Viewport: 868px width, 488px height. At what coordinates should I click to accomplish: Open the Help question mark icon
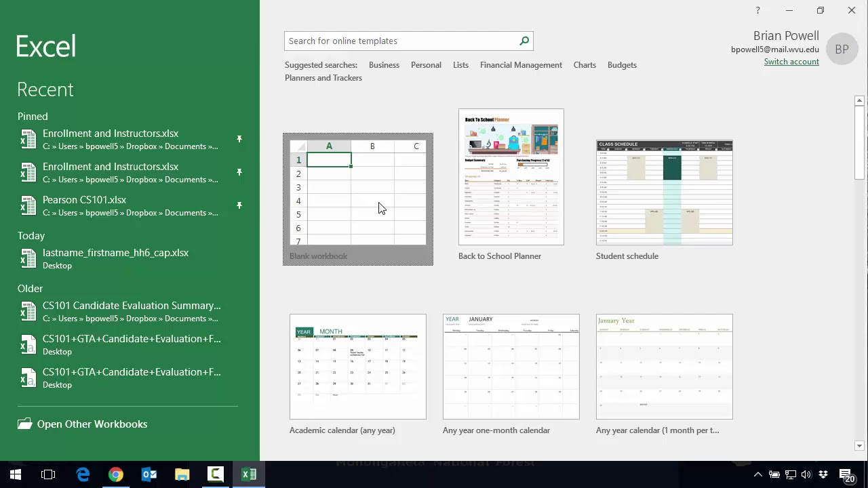757,10
